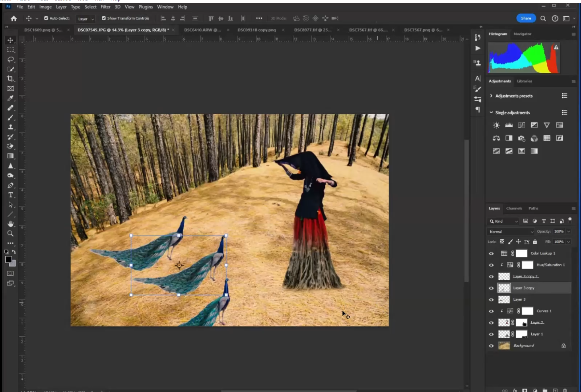Select the Lasso tool
This screenshot has height=392, width=581.
[11, 60]
